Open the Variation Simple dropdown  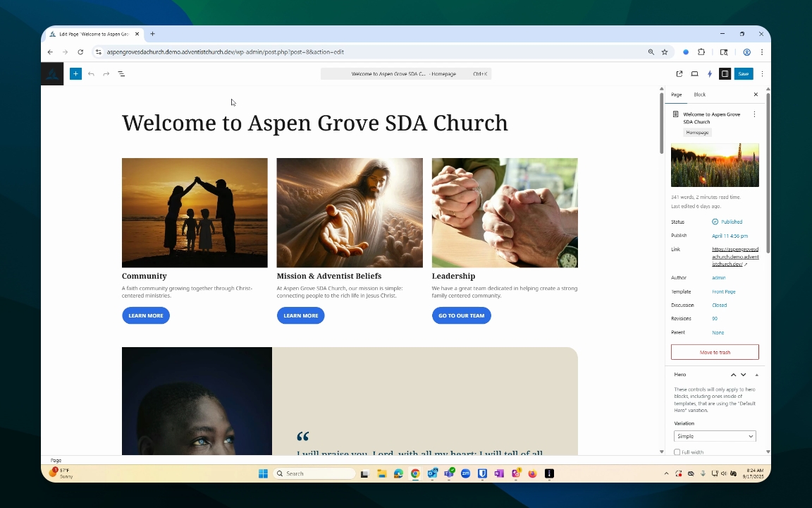[x=715, y=436]
